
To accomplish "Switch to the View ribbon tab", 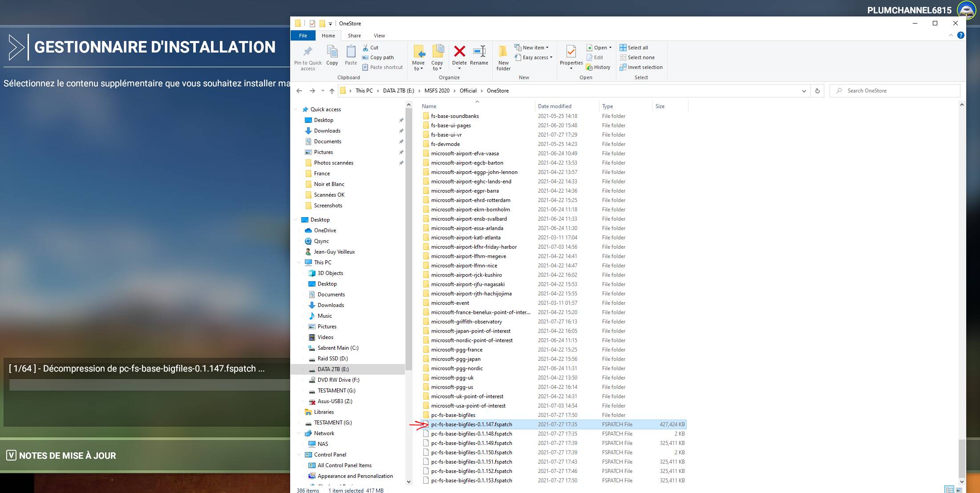I will click(379, 36).
